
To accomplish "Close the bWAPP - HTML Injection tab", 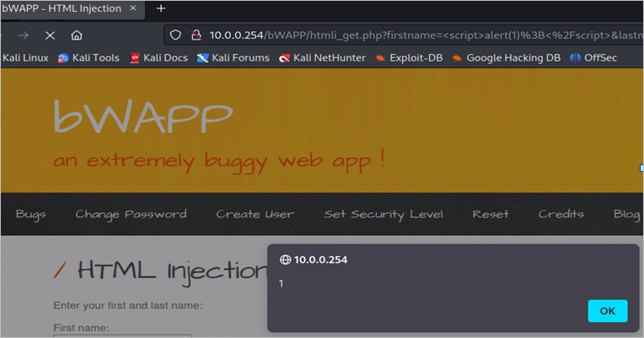I will (133, 8).
